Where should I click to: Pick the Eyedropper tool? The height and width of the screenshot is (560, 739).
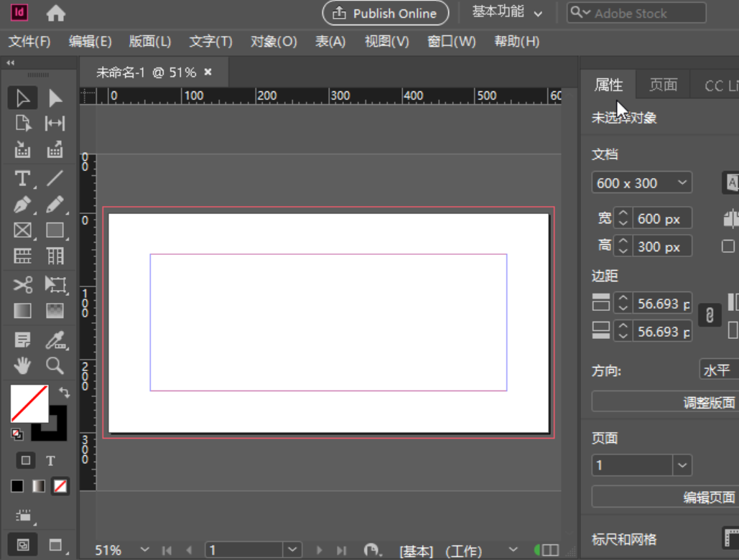point(55,339)
